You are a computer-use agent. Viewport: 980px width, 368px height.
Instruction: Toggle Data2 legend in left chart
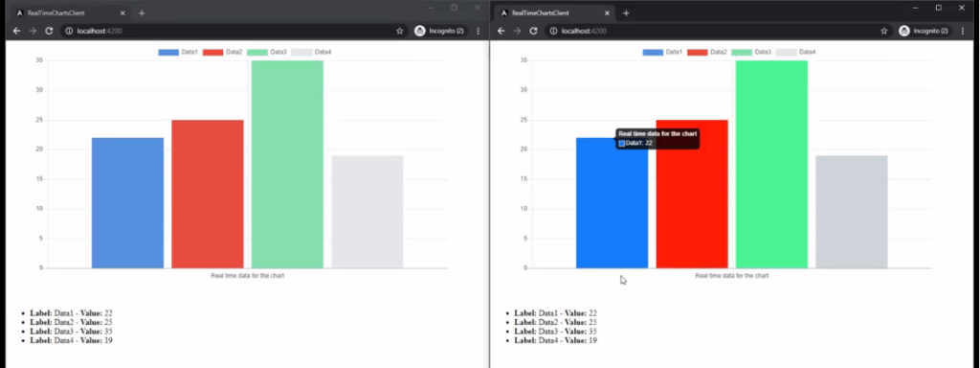[x=222, y=52]
